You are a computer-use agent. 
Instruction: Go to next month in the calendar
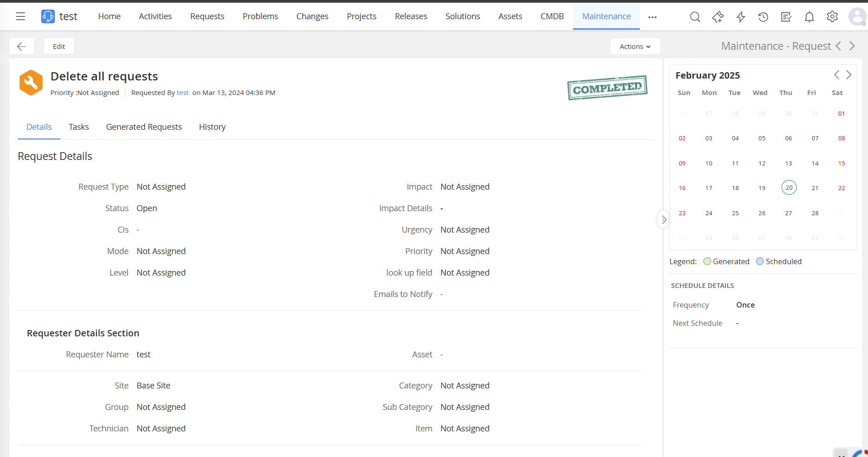(x=849, y=74)
